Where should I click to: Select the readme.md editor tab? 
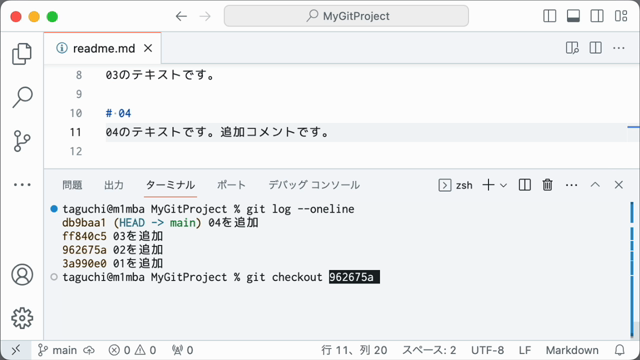(x=102, y=48)
